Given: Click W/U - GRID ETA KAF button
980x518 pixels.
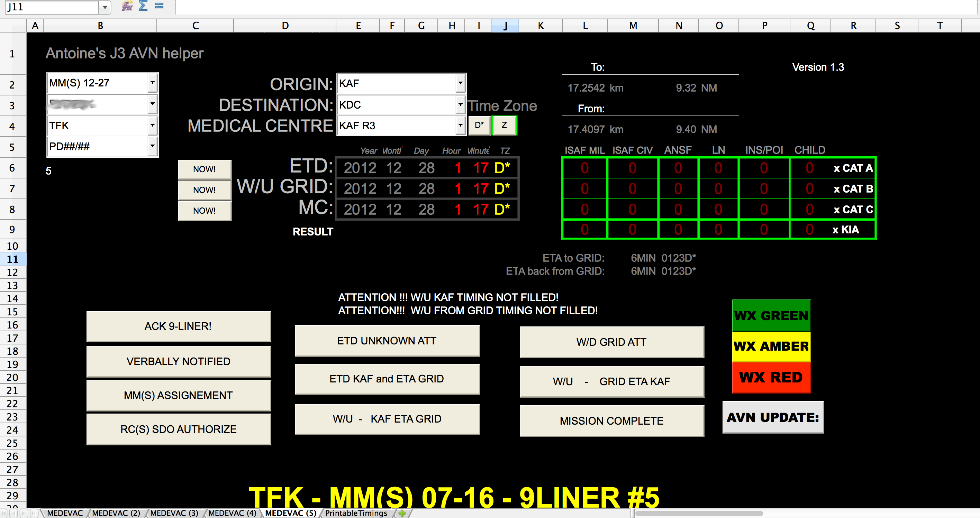Looking at the screenshot, I should (612, 381).
